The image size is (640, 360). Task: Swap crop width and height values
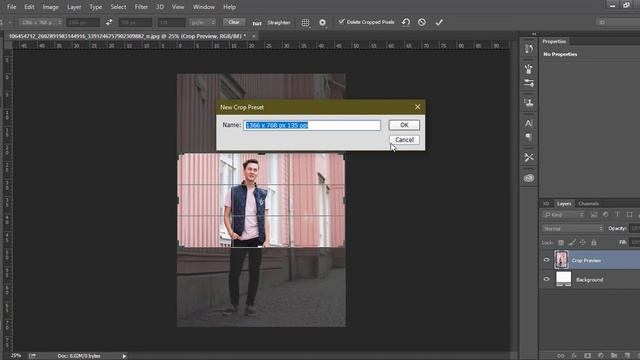pyautogui.click(x=109, y=22)
